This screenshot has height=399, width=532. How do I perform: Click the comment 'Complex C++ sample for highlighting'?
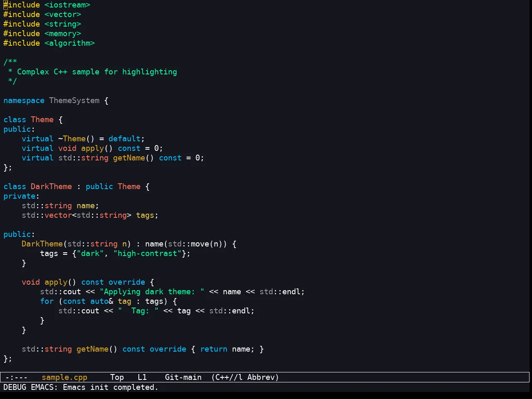click(97, 72)
